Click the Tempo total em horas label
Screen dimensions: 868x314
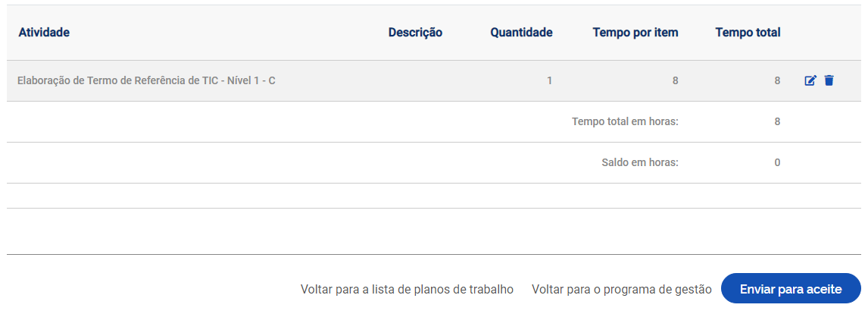(x=625, y=121)
